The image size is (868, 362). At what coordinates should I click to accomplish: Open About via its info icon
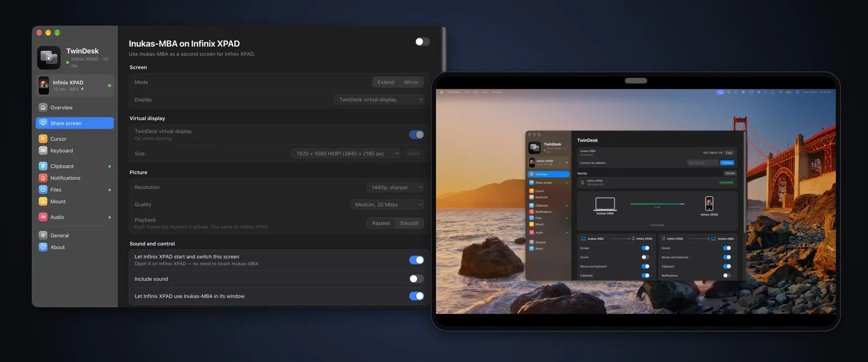click(x=43, y=247)
